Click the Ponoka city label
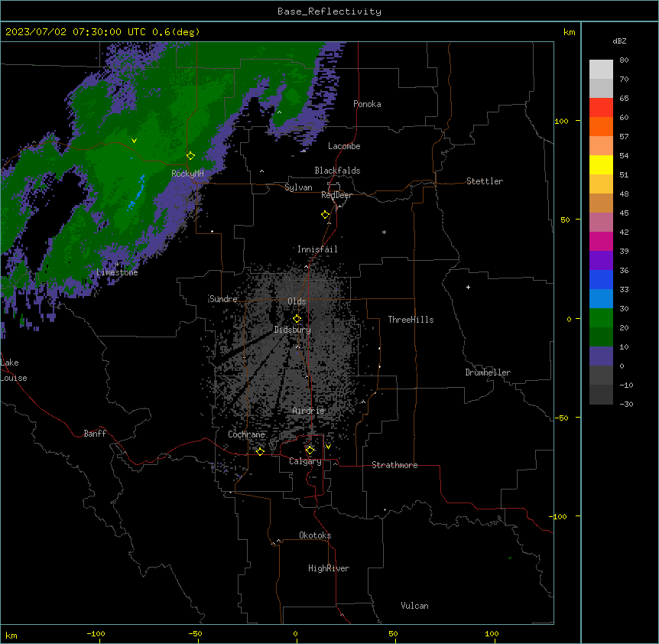This screenshot has height=644, width=659. (367, 104)
